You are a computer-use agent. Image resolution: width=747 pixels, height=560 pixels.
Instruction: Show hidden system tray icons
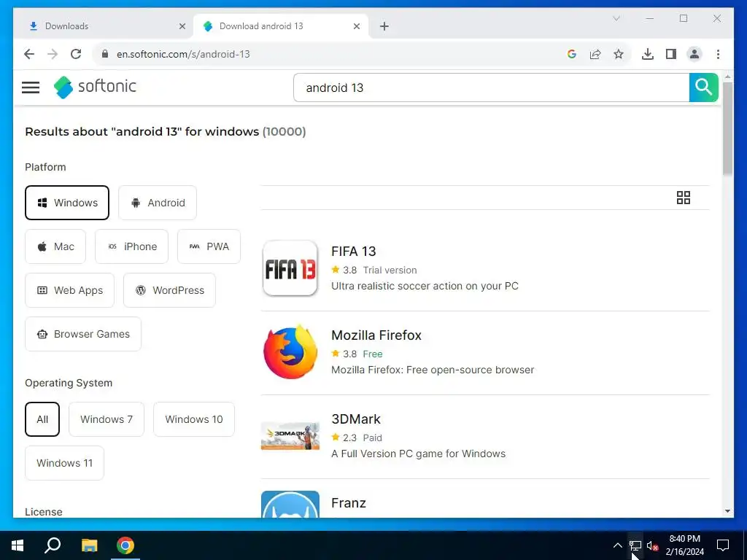[617, 545]
